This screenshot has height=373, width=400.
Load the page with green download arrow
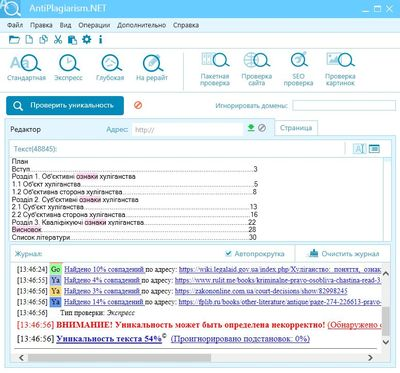[251, 128]
